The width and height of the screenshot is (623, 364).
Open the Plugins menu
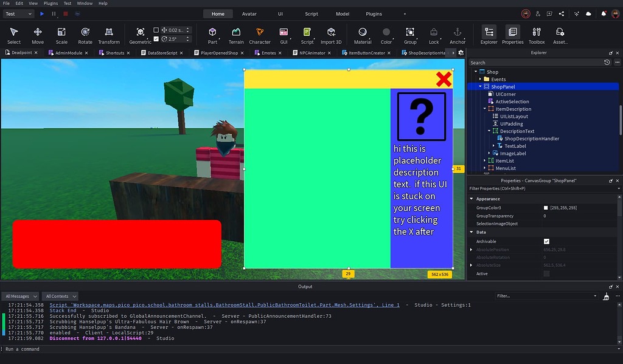(50, 3)
